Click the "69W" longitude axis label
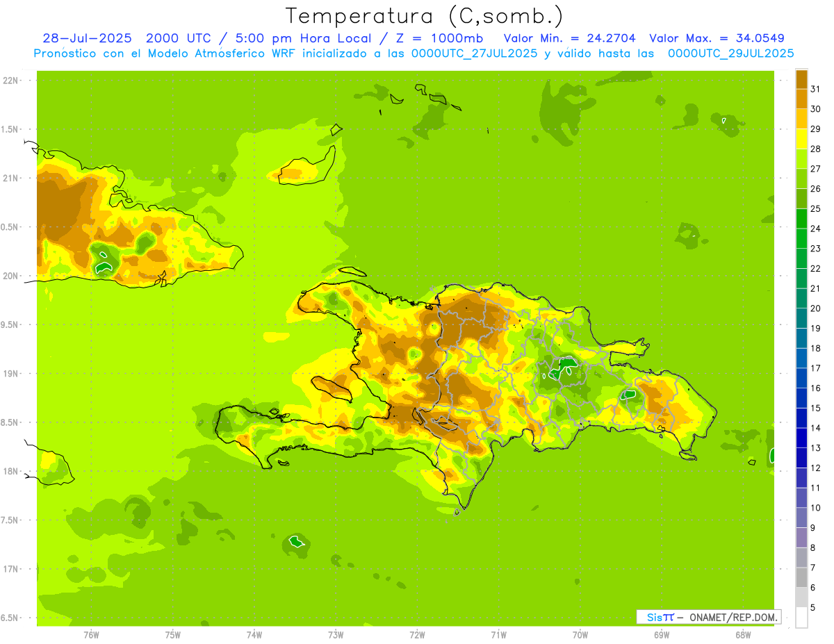This screenshot has height=644, width=834. [662, 635]
